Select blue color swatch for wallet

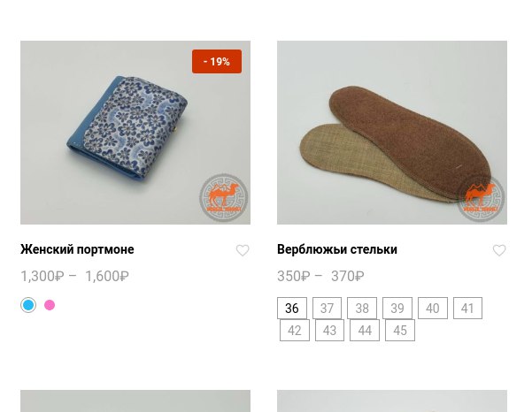click(x=28, y=305)
